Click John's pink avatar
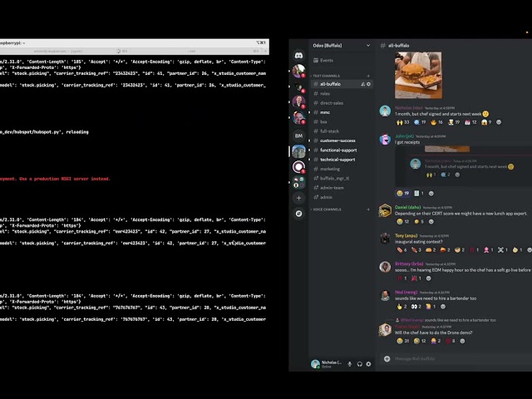This screenshot has height=399, width=532. [x=385, y=139]
